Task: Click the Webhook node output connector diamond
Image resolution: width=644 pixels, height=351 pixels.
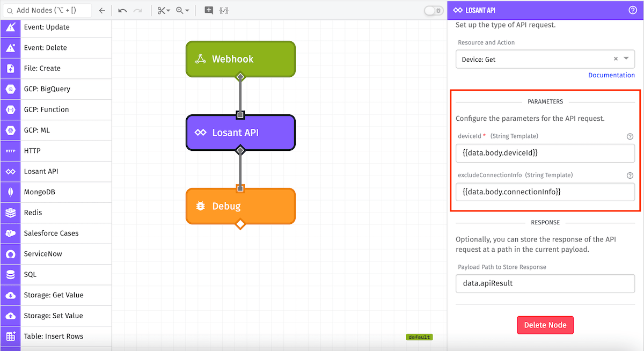Action: [x=240, y=77]
